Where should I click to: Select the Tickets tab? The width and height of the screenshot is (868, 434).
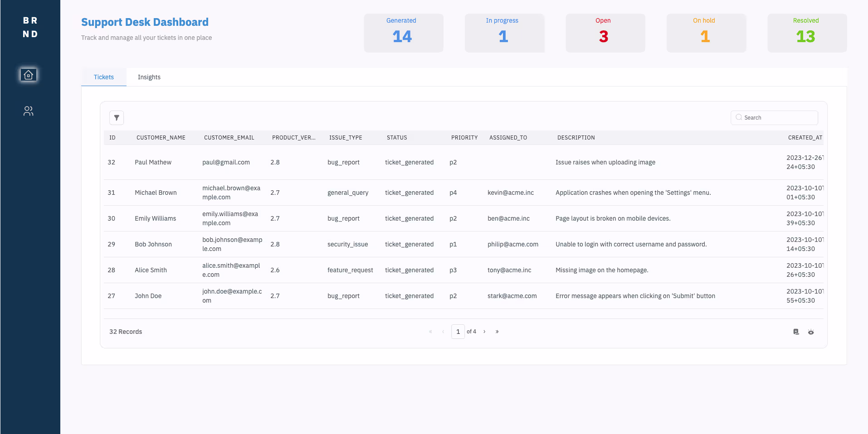coord(103,77)
